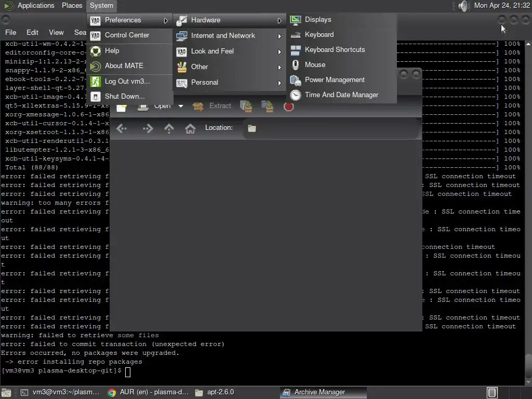Open About MATE

click(130, 66)
